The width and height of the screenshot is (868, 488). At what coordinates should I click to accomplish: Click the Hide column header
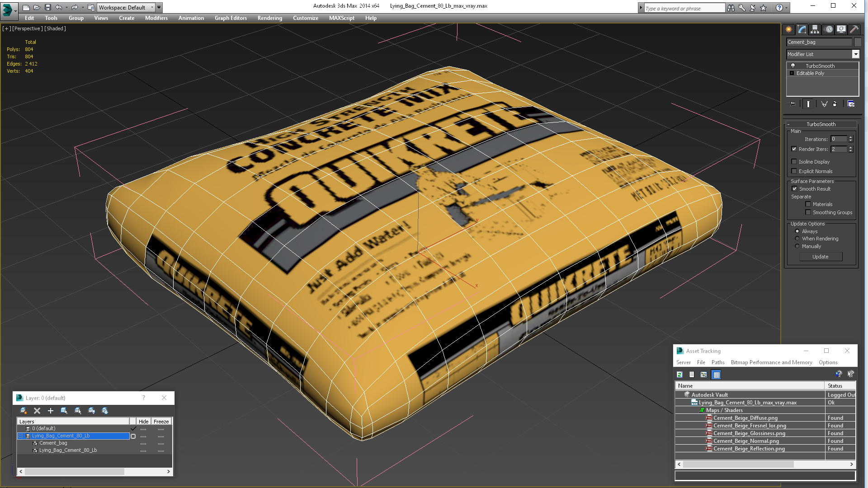[x=143, y=422]
